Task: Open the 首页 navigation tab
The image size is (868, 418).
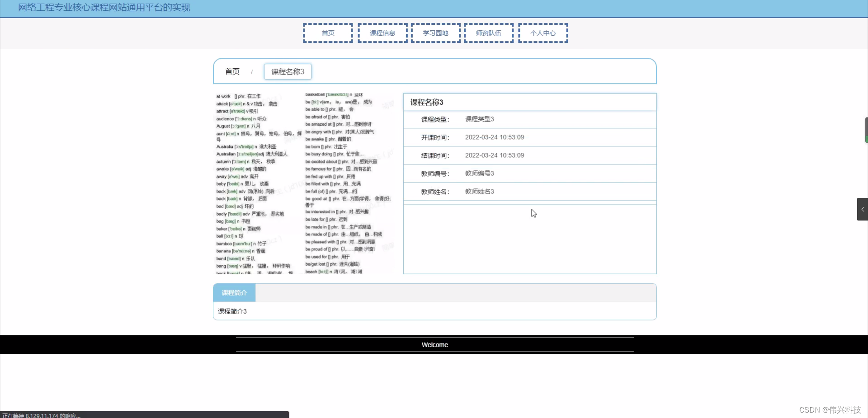Action: click(x=328, y=33)
